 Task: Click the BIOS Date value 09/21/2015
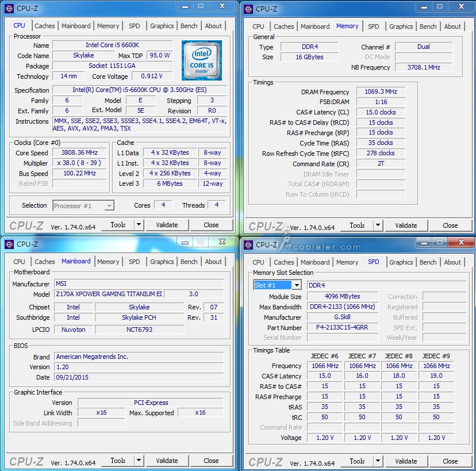[139, 377]
